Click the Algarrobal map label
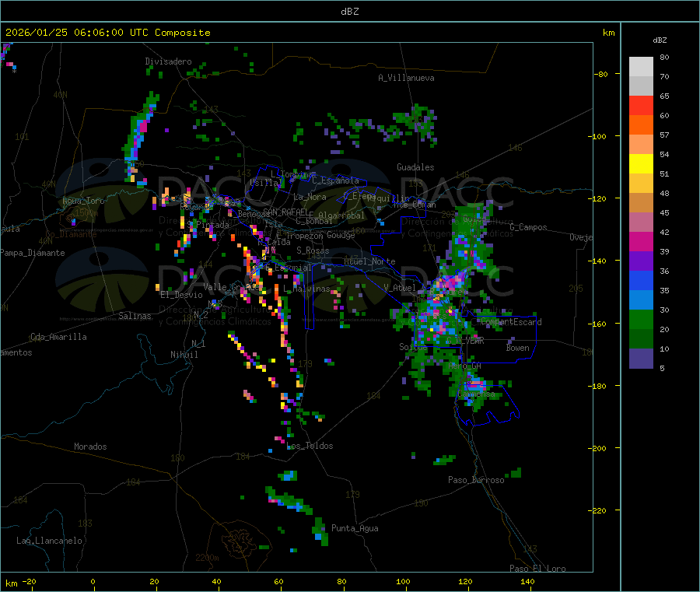700x592 pixels. [x=341, y=215]
